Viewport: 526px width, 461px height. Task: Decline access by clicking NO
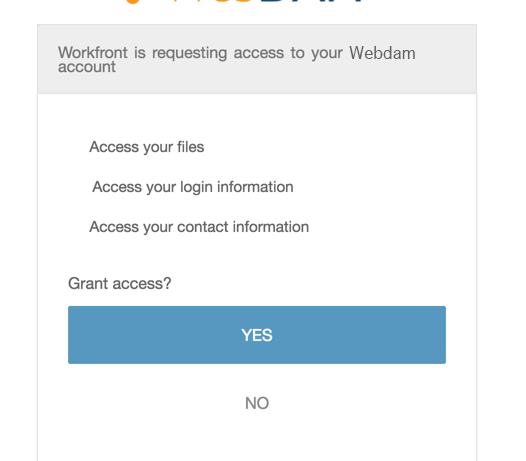point(257,403)
